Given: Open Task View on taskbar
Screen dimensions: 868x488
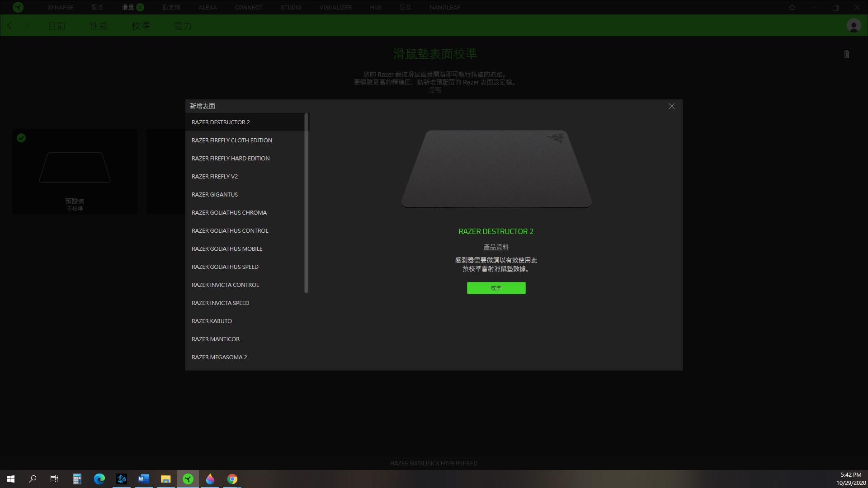Looking at the screenshot, I should click(54, 479).
